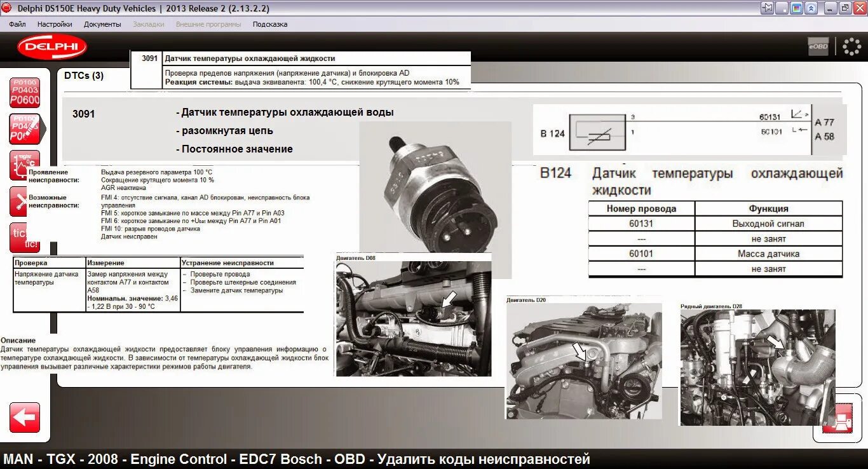This screenshot has height=469, width=868.
Task: Open the Файл menu
Action: click(x=18, y=24)
